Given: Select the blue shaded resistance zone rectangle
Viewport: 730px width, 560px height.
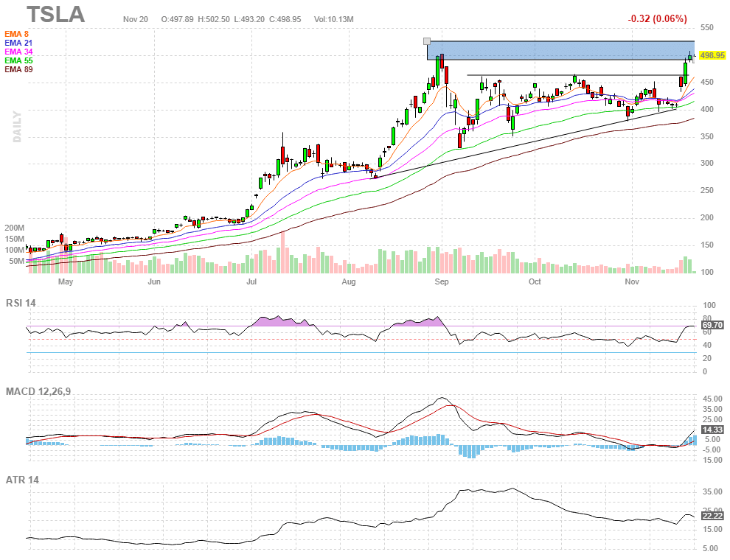Looking at the screenshot, I should (560, 50).
